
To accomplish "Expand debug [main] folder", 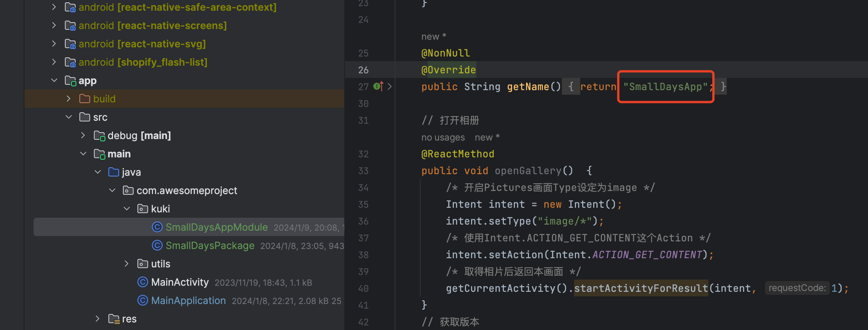I will pos(83,135).
